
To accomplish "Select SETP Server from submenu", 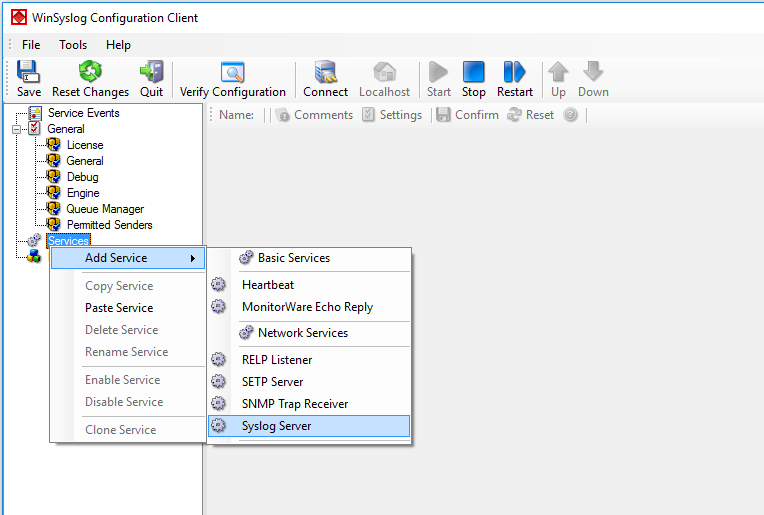I will click(x=309, y=381).
